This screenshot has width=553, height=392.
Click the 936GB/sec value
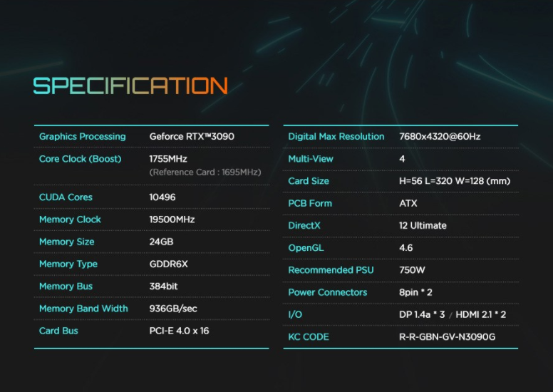(172, 309)
